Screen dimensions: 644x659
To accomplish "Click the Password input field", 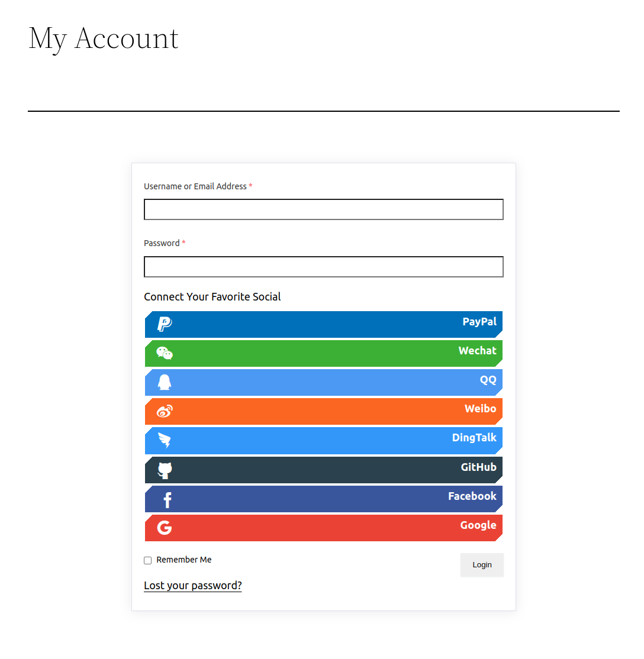I will pos(323,267).
